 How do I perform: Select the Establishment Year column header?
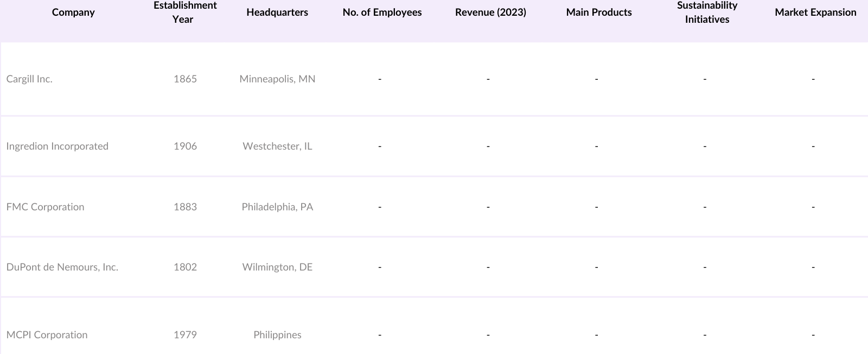185,12
